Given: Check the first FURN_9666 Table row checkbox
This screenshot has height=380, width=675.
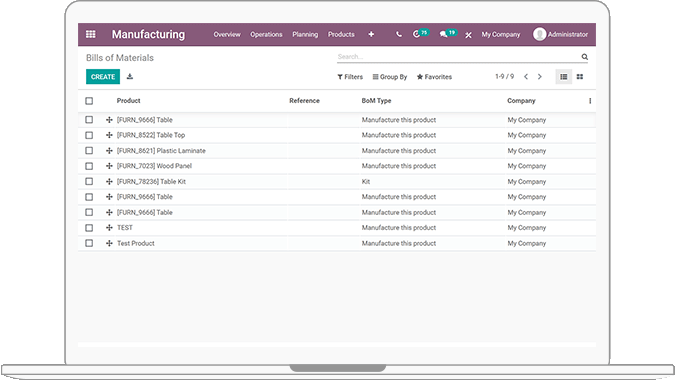Looking at the screenshot, I should click(x=89, y=120).
